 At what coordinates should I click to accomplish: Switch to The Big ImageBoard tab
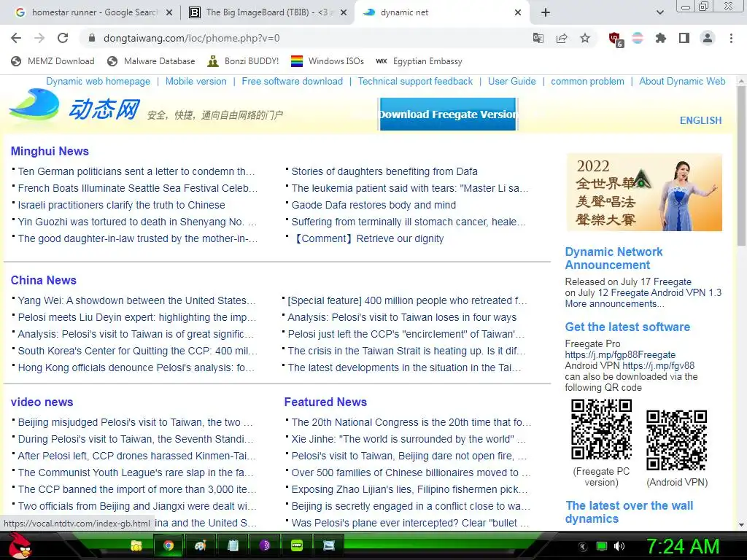[x=261, y=12]
